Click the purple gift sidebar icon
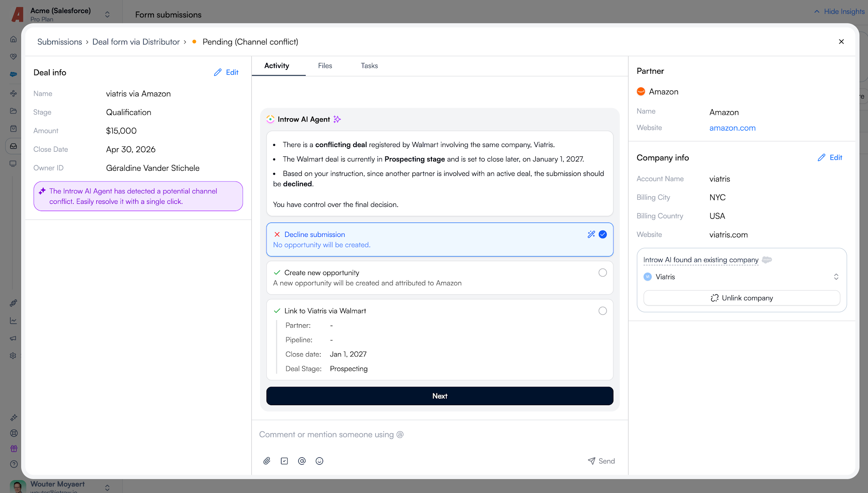This screenshot has width=868, height=493. click(x=14, y=448)
